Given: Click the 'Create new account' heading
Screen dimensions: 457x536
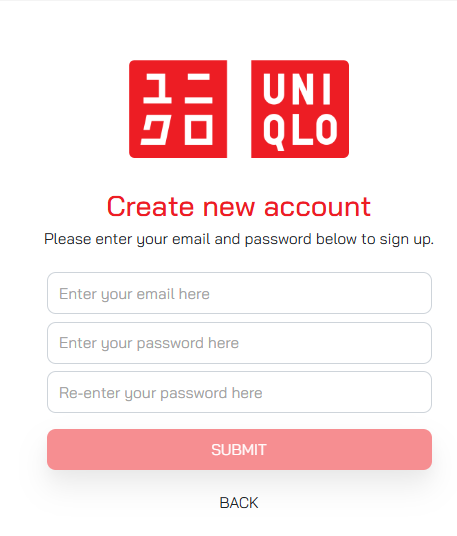Looking at the screenshot, I should (x=239, y=207).
